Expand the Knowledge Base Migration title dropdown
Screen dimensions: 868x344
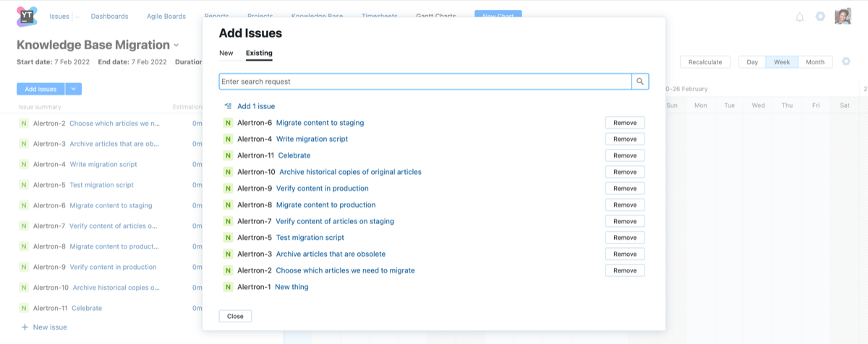[176, 46]
